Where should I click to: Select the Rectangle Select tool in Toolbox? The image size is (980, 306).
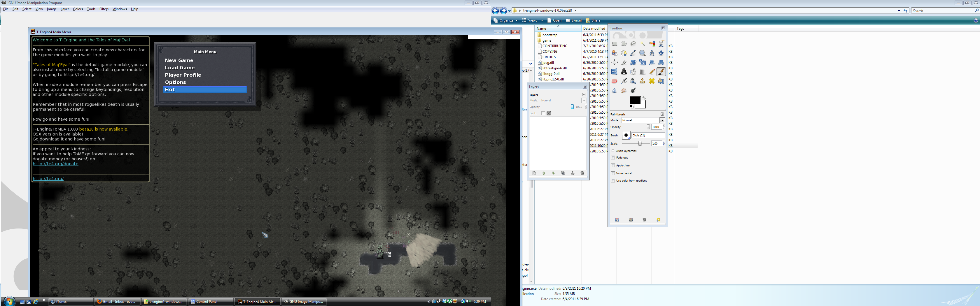click(615, 44)
